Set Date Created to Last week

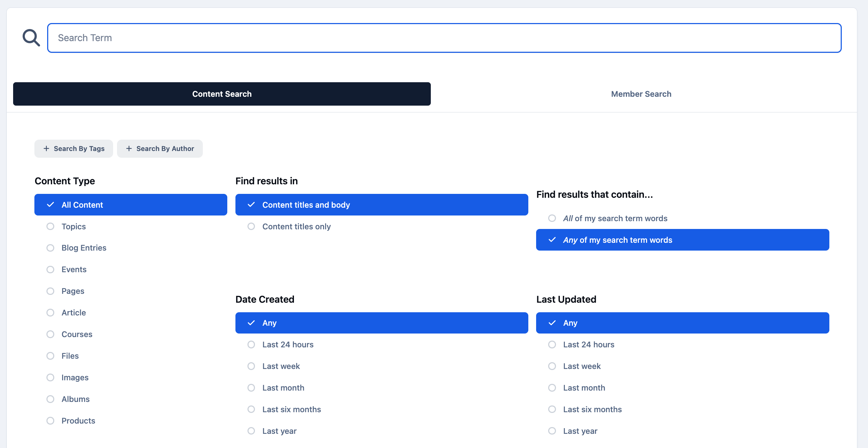click(382, 366)
